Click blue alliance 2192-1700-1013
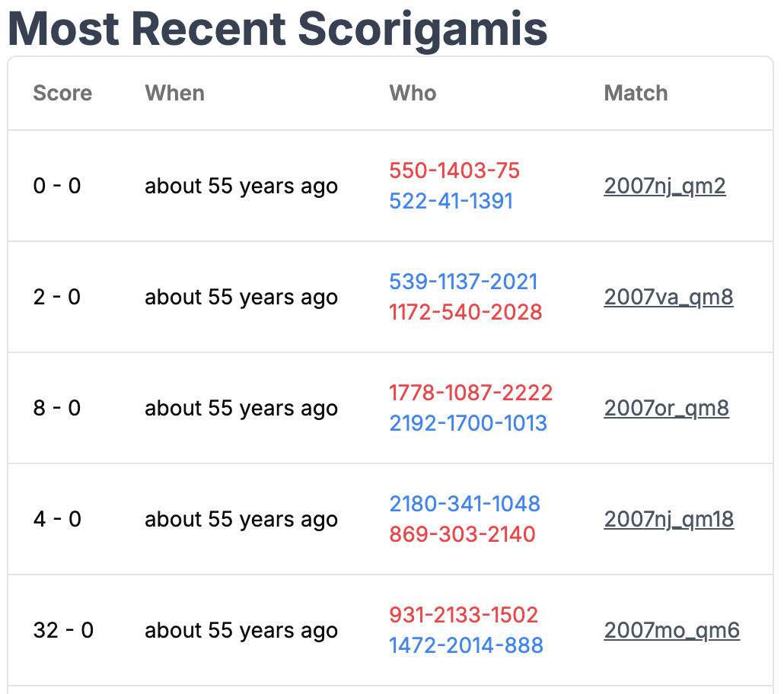 [x=468, y=424]
